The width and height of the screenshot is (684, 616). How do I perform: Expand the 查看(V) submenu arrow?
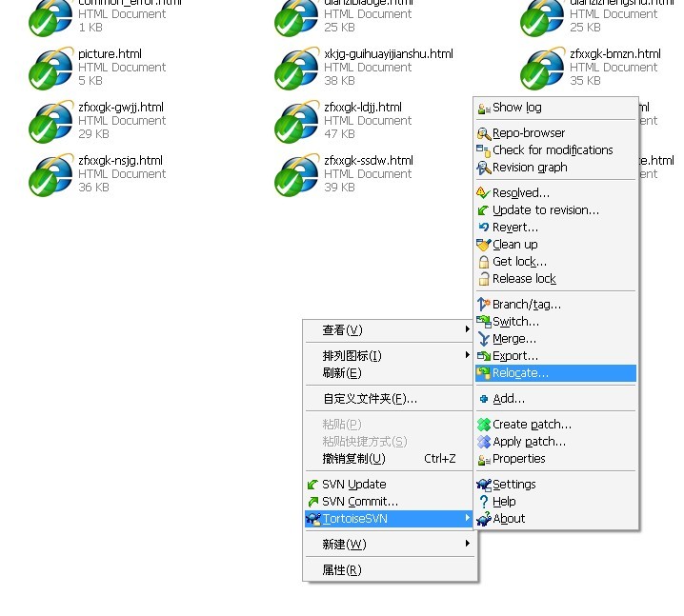468,329
